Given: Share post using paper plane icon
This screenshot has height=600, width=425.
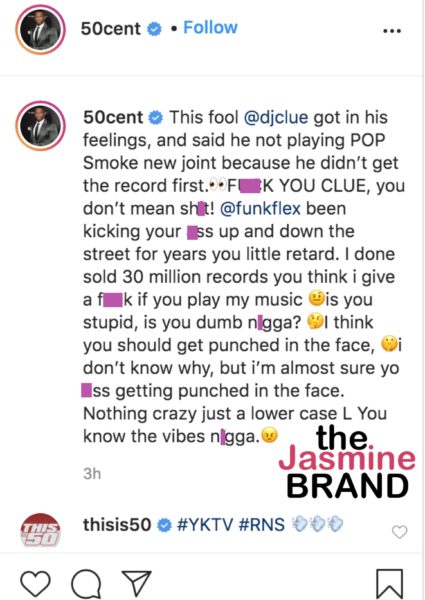Looking at the screenshot, I should (137, 584).
